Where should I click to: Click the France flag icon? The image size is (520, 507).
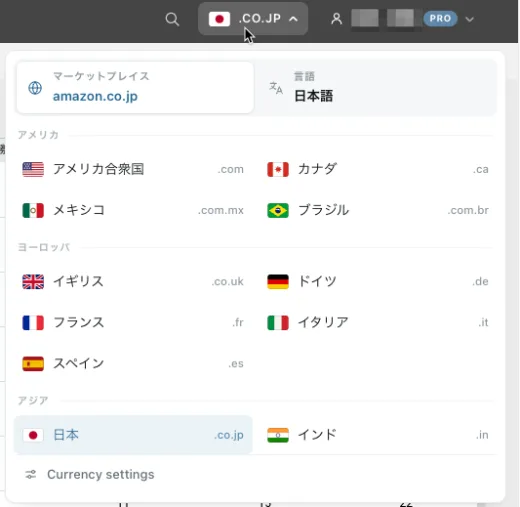[33, 323]
